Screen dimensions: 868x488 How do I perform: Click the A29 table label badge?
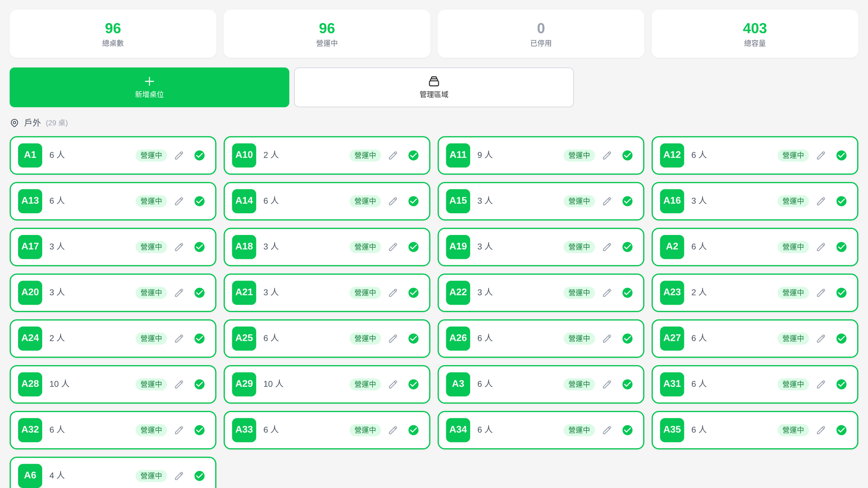point(244,384)
